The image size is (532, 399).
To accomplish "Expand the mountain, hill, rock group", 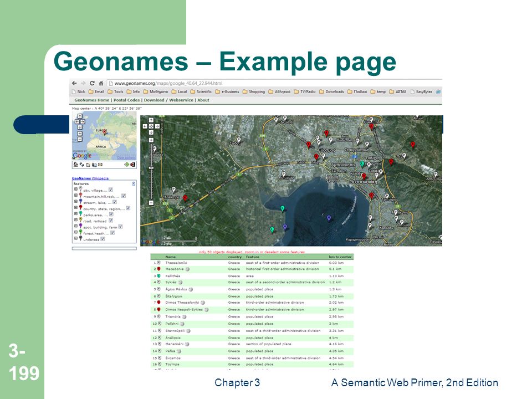I will [x=76, y=196].
